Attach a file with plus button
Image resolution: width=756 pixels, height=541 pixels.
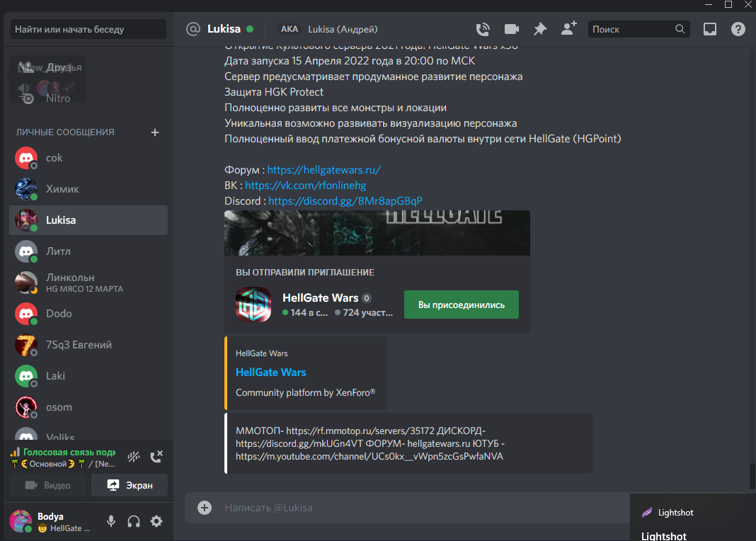(x=205, y=507)
